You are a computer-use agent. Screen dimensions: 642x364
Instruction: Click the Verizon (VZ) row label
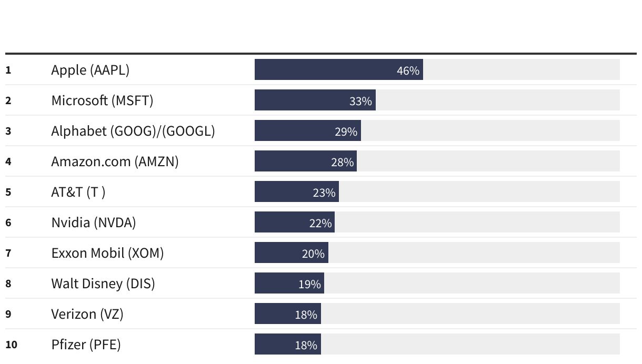coord(87,314)
